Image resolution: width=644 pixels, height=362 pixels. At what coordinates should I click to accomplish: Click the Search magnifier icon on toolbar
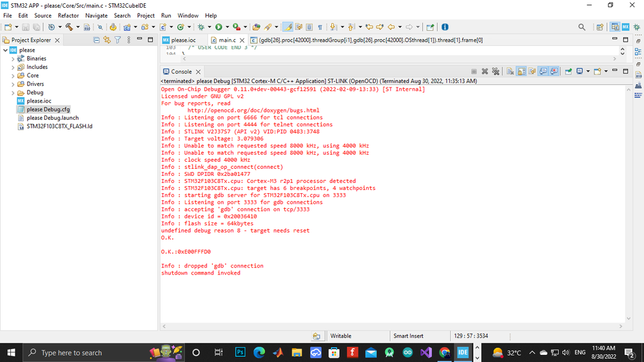(x=581, y=27)
